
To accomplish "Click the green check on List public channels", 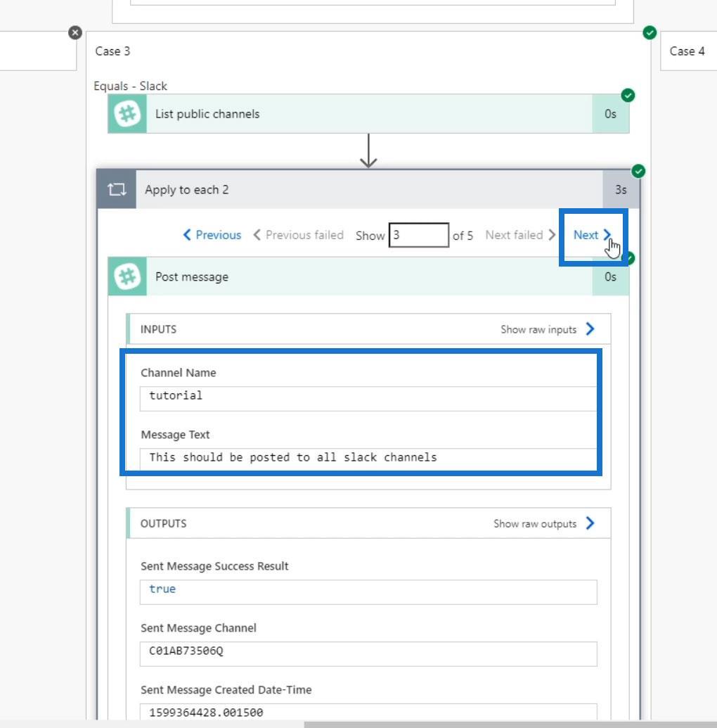I will point(628,95).
